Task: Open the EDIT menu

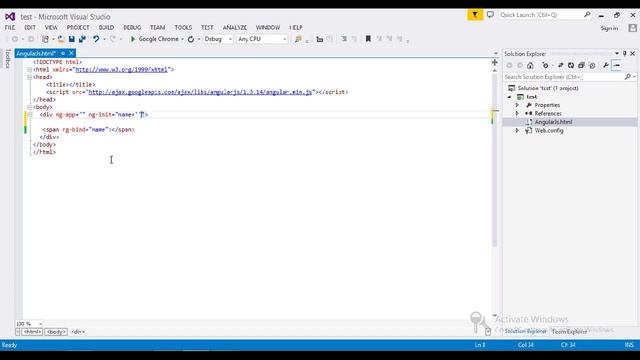Action: (x=30, y=27)
